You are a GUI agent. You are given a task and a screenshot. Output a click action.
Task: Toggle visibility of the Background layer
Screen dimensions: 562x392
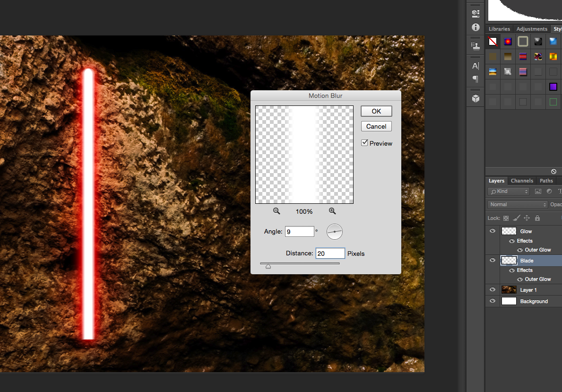(x=493, y=301)
